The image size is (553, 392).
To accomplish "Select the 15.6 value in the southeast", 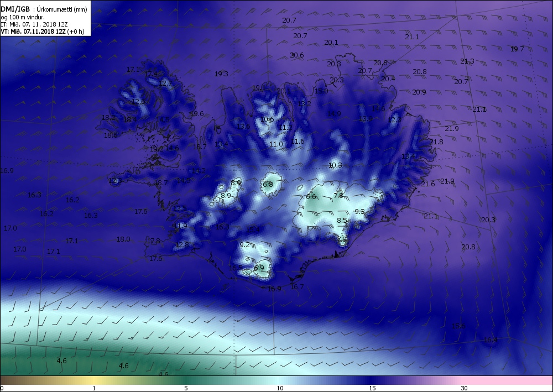I will click(x=458, y=326).
